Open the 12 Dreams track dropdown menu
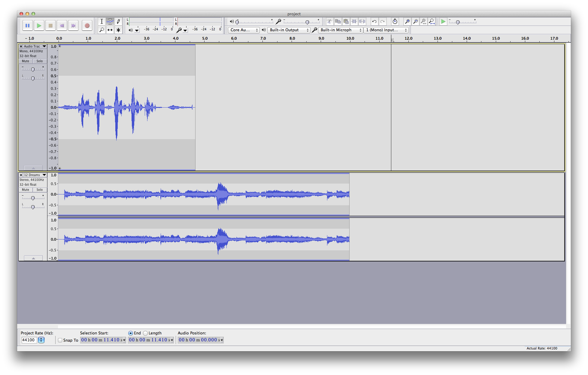Viewport: 588px width, 375px height. point(44,175)
